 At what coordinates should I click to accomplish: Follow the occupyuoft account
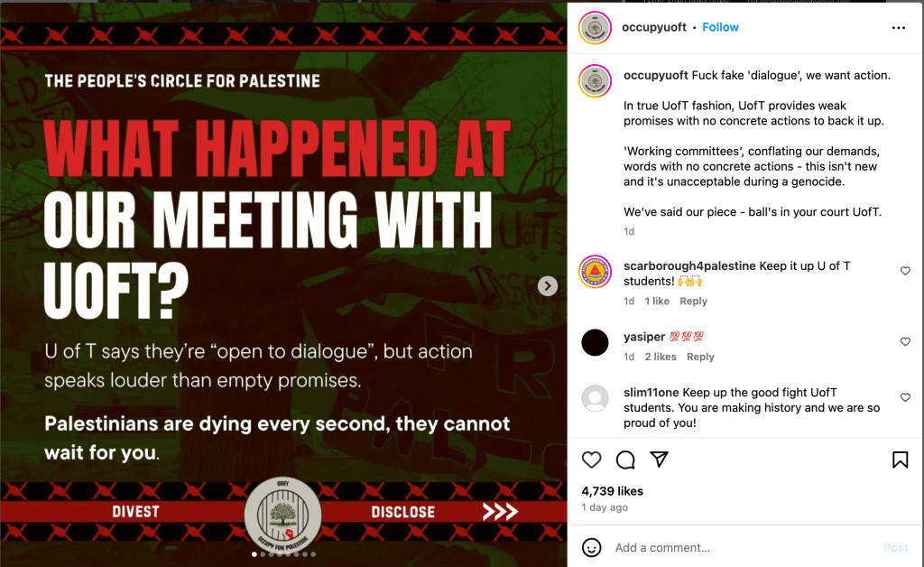click(x=720, y=27)
